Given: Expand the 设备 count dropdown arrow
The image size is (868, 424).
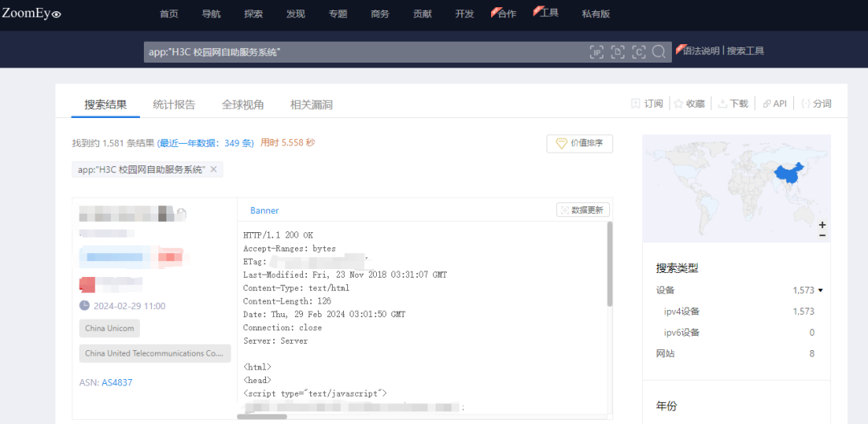Looking at the screenshot, I should tap(821, 290).
